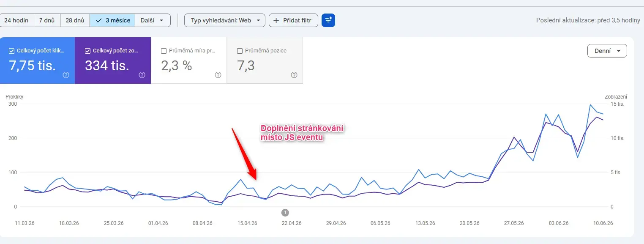Click the blue filter sparkle icon
This screenshot has width=644, height=244.
328,20
